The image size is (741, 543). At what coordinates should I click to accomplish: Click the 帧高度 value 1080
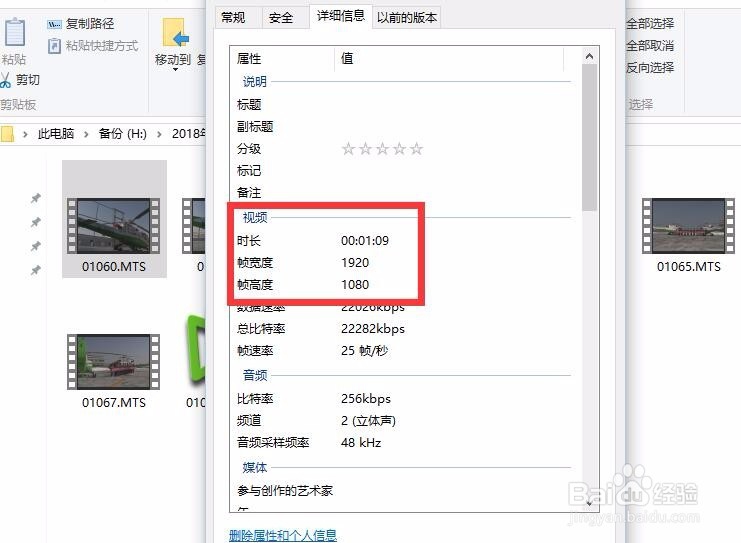click(x=355, y=284)
